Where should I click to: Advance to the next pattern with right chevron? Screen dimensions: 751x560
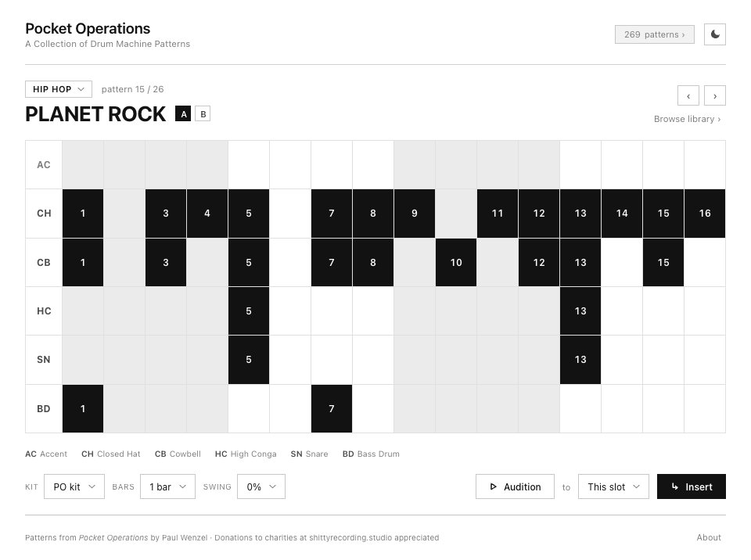click(x=714, y=95)
